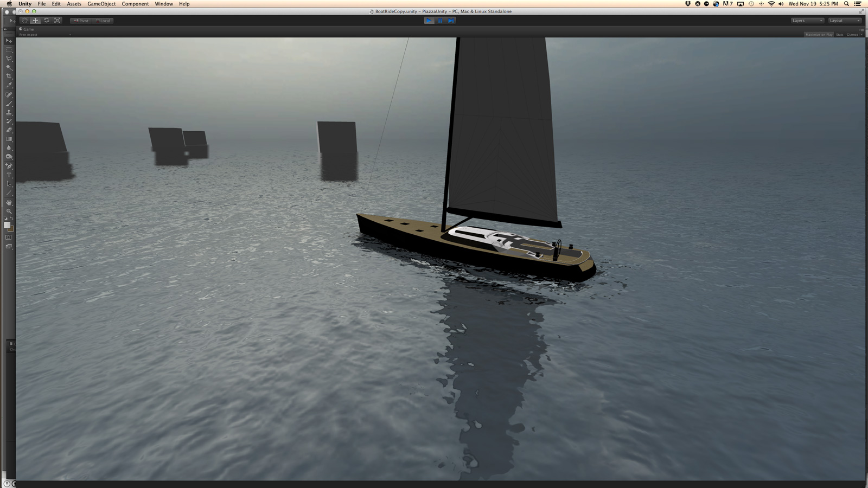Select the Photoshop Hand tool in left toolbar
Image resolution: width=868 pixels, height=488 pixels.
(x=9, y=202)
